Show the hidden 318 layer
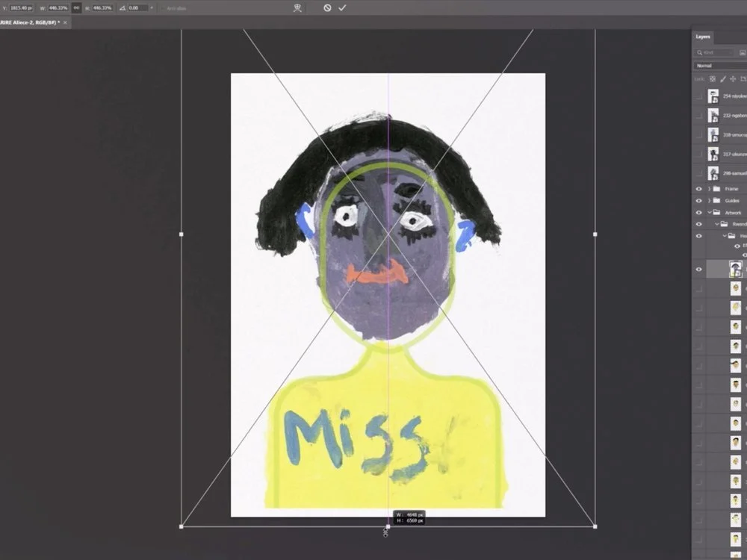The width and height of the screenshot is (747, 560). coord(699,134)
